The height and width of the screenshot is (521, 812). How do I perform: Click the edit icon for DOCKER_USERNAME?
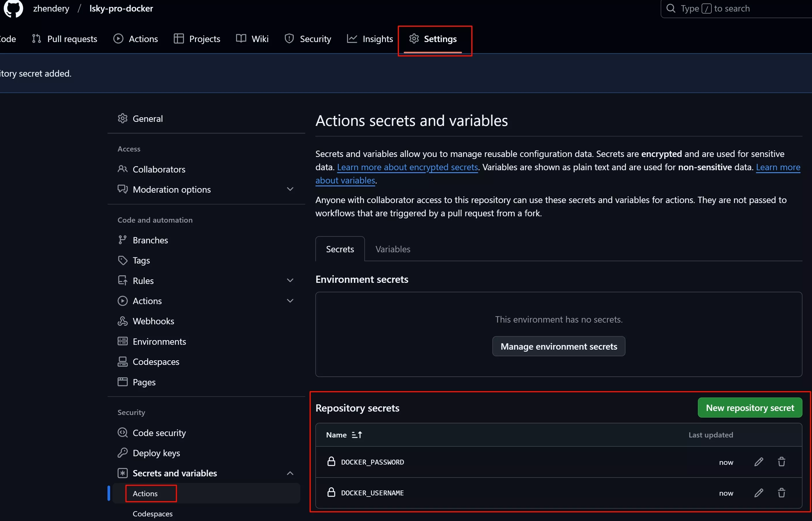pos(759,492)
